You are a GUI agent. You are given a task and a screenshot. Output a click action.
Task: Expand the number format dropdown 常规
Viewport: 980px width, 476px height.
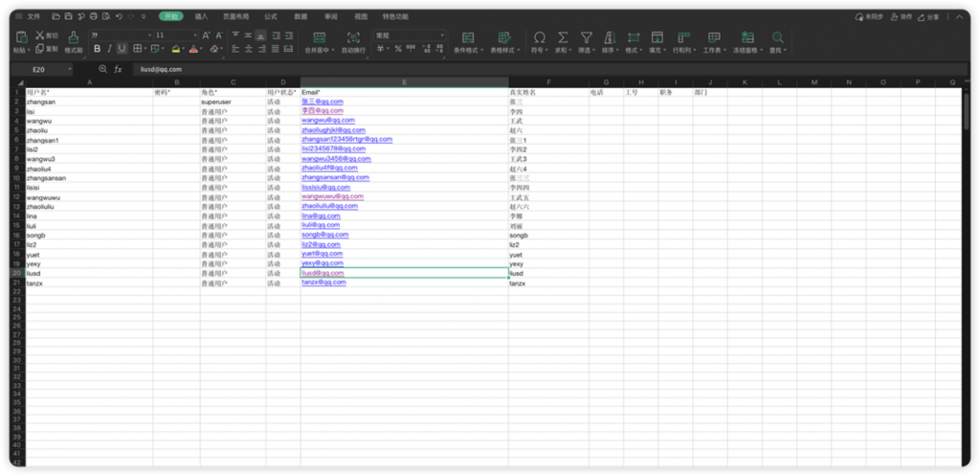(410, 35)
